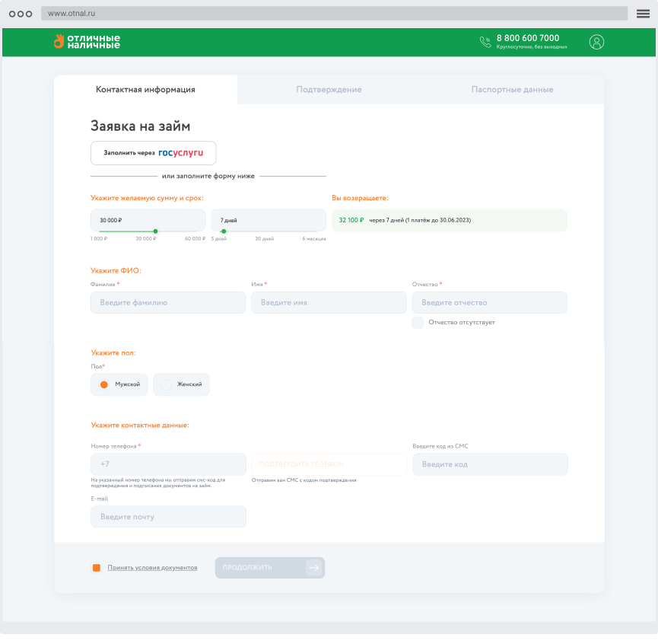Check the Отчество отсутствует checkbox
The width and height of the screenshot is (658, 644).
pyautogui.click(x=418, y=323)
